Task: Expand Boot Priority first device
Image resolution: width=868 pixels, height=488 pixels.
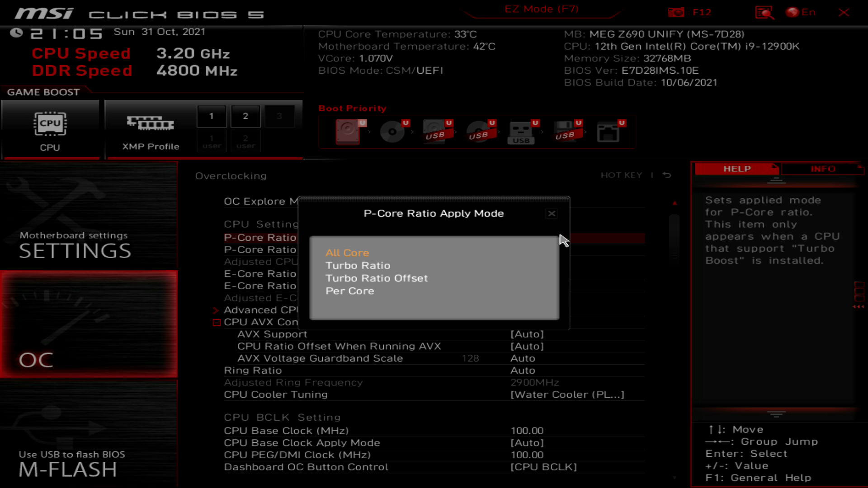Action: pyautogui.click(x=348, y=131)
